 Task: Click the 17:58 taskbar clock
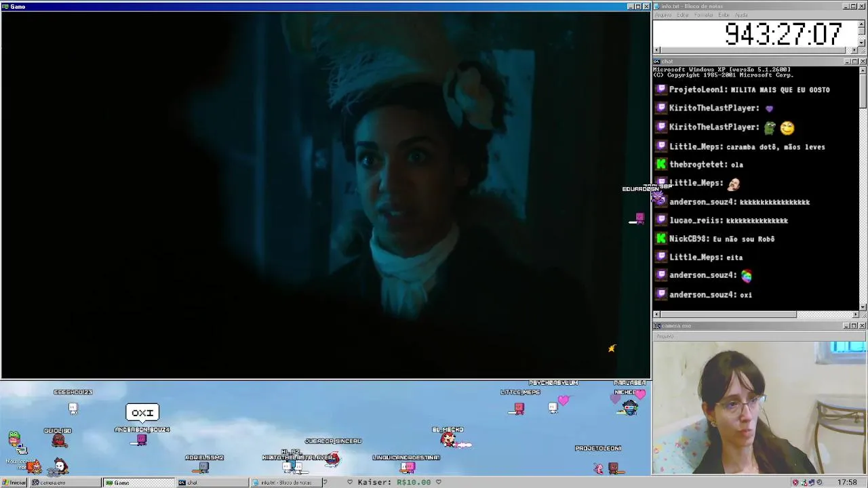(847, 483)
